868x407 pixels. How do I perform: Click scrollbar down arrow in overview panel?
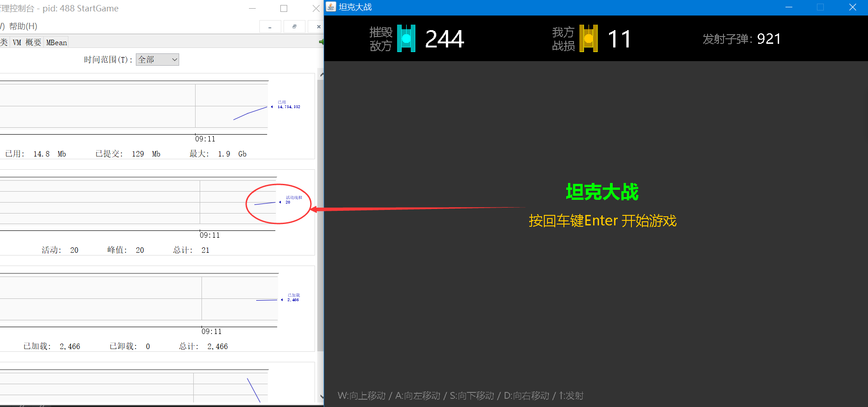click(321, 397)
